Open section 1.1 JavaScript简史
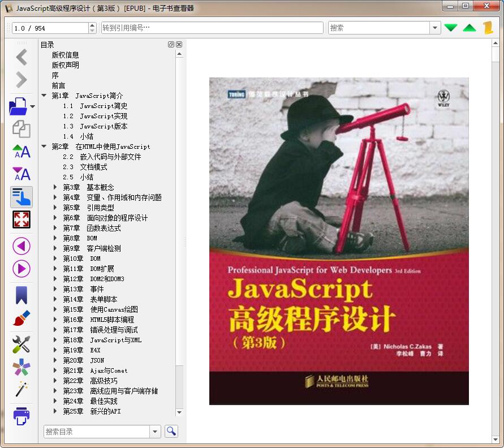 pos(95,106)
